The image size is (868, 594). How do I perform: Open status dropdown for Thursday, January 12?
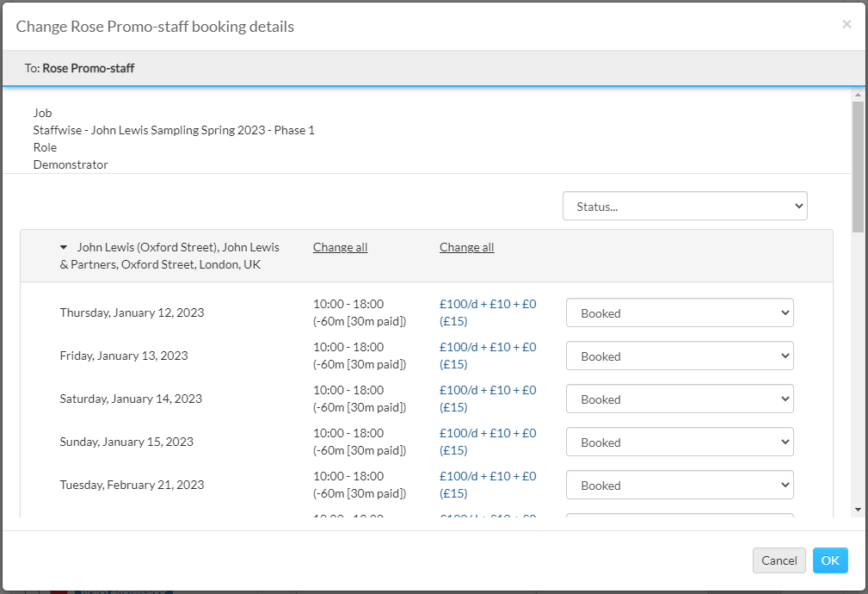680,313
